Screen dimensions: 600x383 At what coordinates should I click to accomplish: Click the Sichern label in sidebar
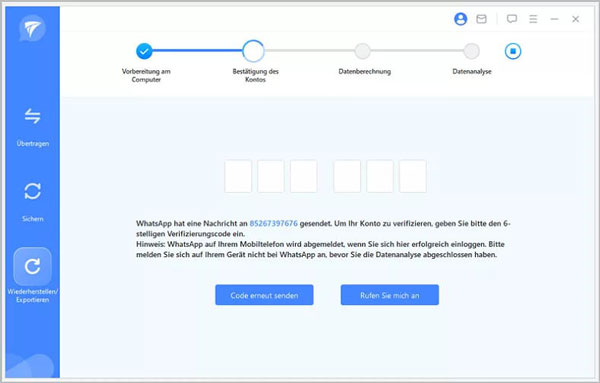coord(33,219)
